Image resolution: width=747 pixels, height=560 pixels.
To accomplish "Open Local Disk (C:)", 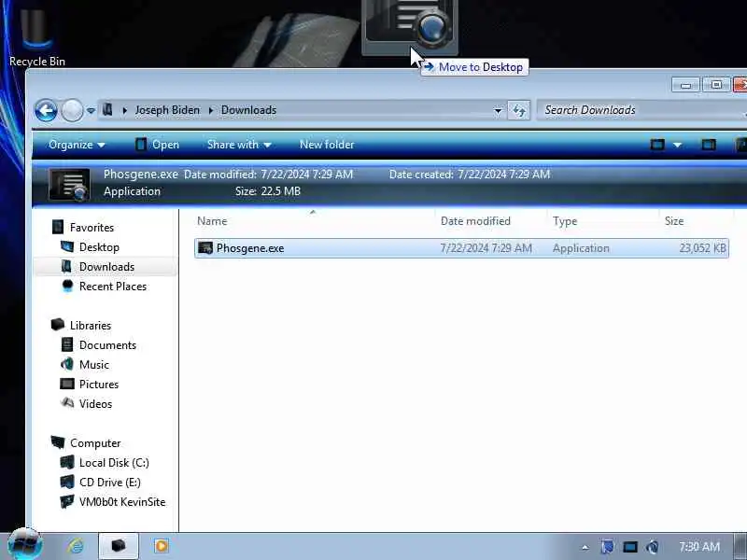I will tap(114, 462).
